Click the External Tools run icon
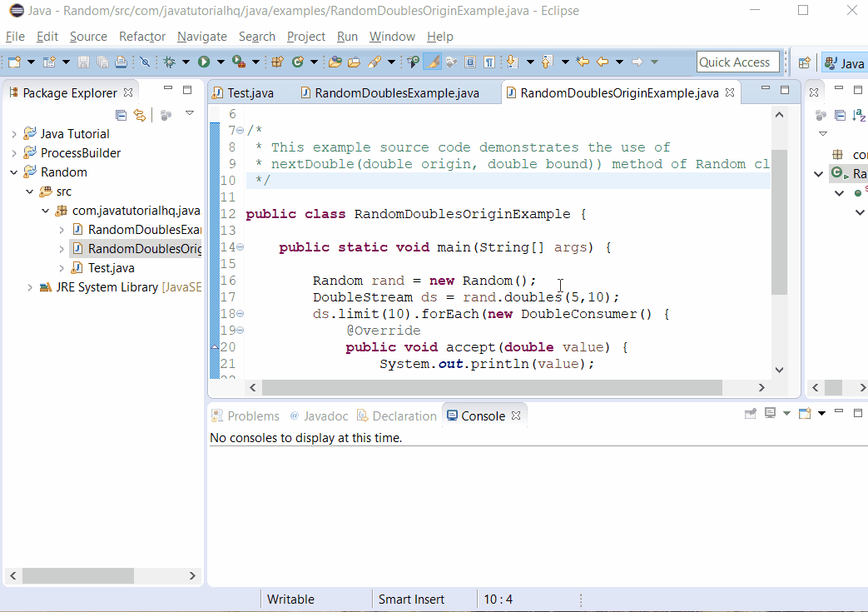 point(239,62)
